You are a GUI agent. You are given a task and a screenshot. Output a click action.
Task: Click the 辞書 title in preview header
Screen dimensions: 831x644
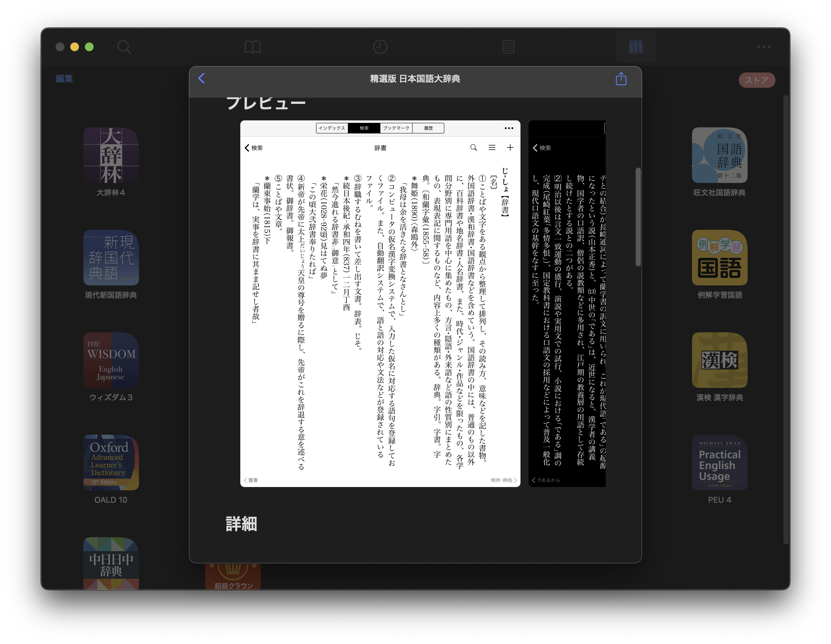tap(380, 148)
